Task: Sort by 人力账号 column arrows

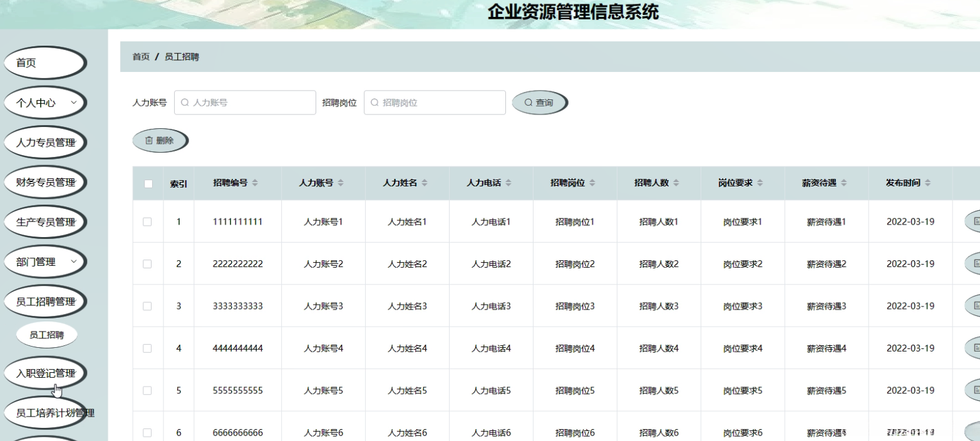Action: [341, 183]
